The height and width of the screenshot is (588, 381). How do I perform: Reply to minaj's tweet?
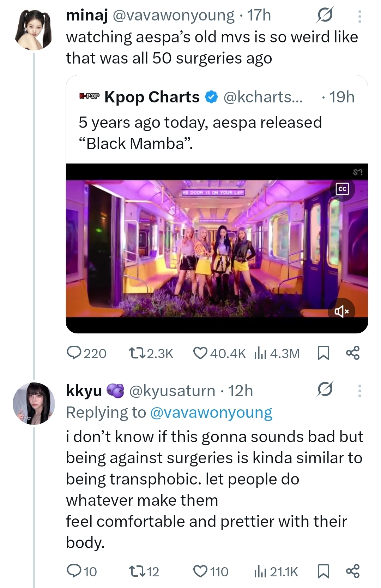coord(74,353)
